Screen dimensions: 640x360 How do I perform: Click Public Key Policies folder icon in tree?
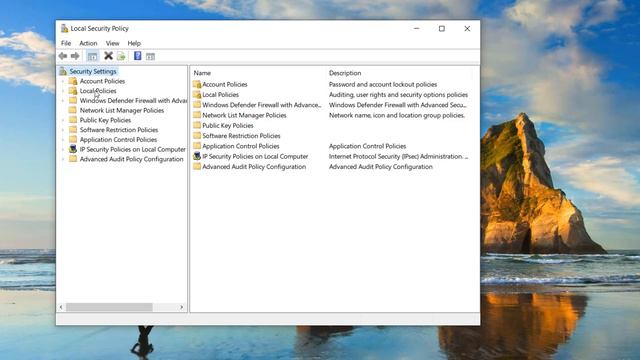[x=73, y=120]
